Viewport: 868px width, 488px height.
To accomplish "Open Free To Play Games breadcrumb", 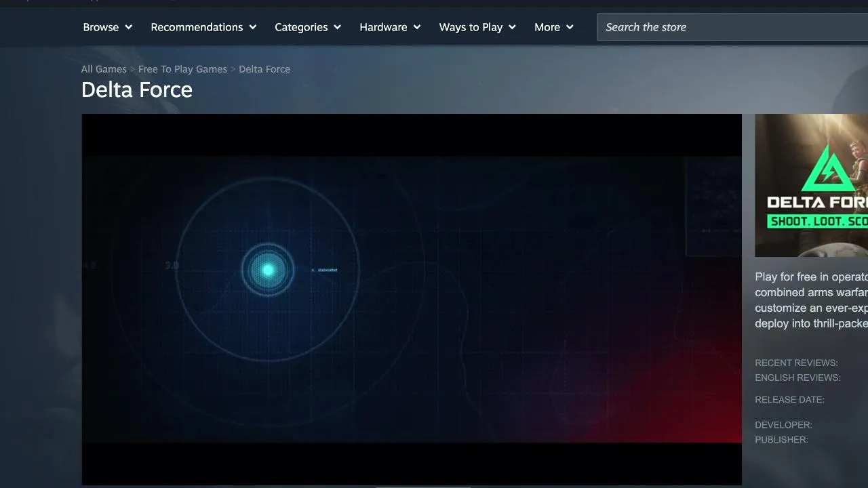I will coord(182,69).
